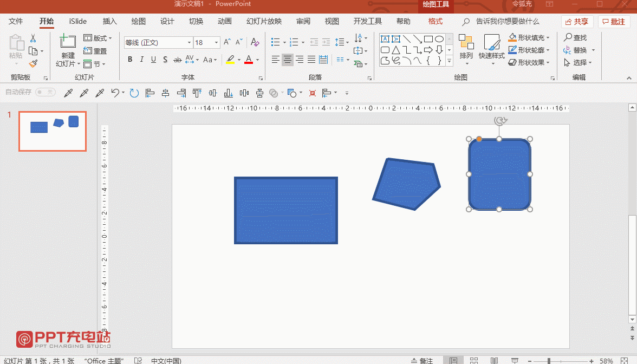The width and height of the screenshot is (637, 364).
Task: Toggle center text alignment
Action: [x=287, y=60]
